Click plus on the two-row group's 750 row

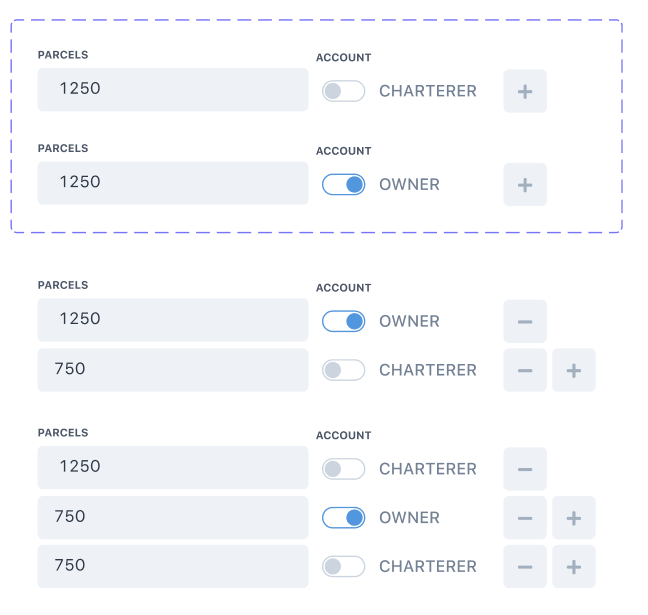[574, 370]
